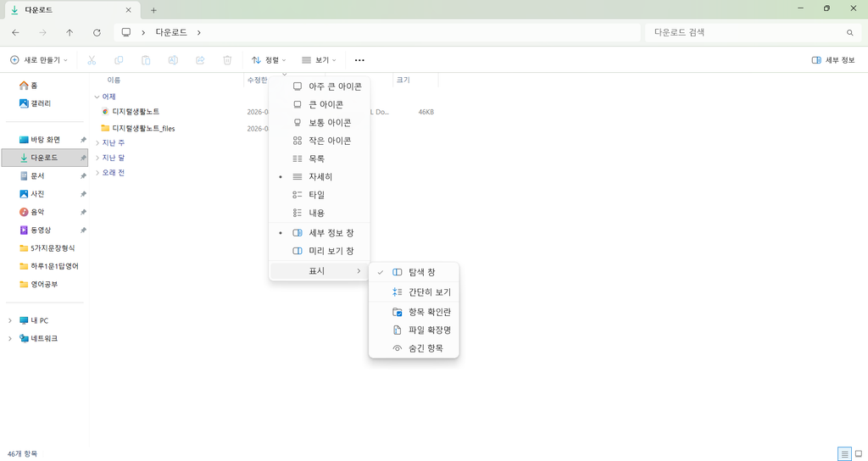Switch to details view icon in status bar
868x461 pixels.
coord(844,454)
